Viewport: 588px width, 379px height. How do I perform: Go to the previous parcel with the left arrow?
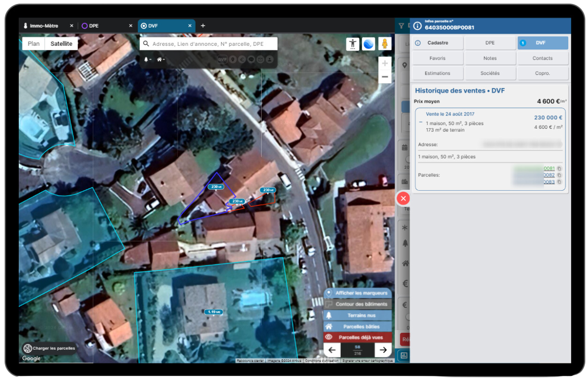pos(332,351)
